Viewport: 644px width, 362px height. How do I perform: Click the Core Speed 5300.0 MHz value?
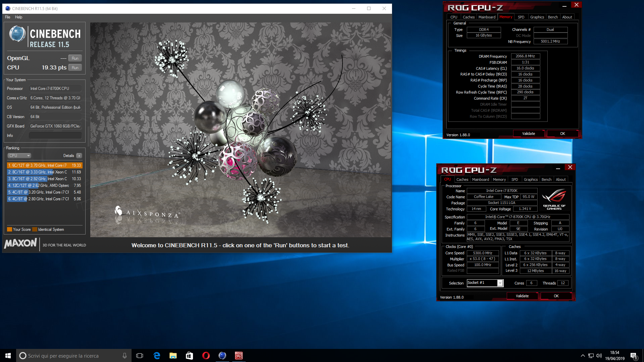[483, 253]
